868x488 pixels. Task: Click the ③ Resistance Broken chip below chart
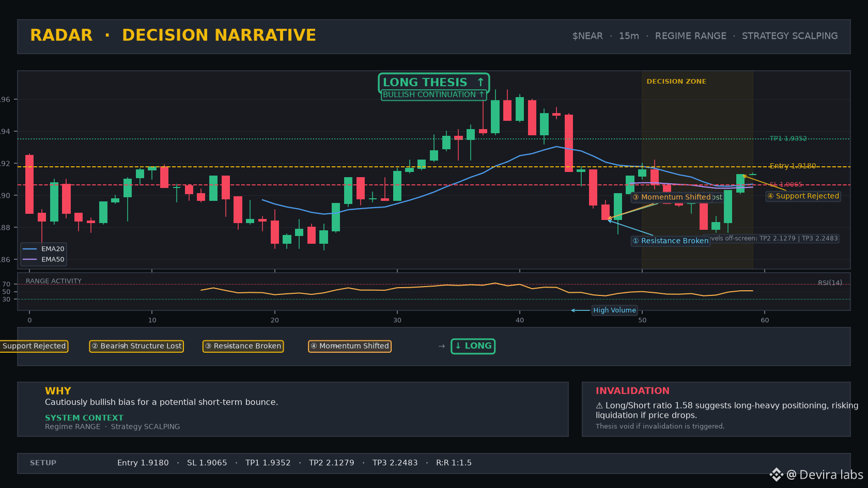click(243, 346)
